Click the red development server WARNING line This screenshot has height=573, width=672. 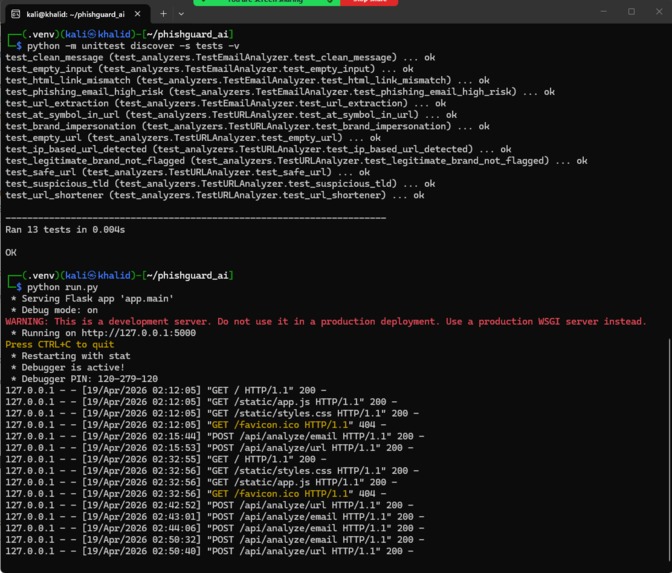(326, 321)
